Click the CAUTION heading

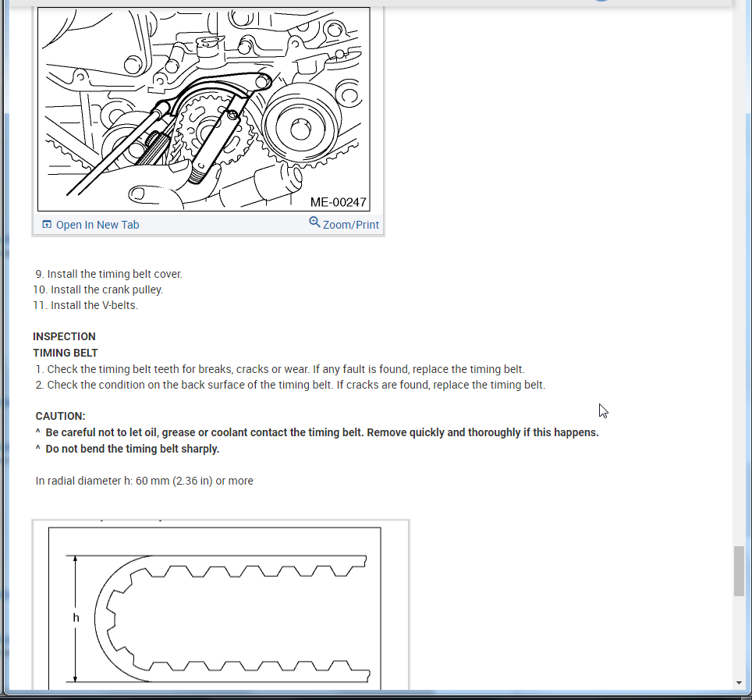click(x=60, y=416)
